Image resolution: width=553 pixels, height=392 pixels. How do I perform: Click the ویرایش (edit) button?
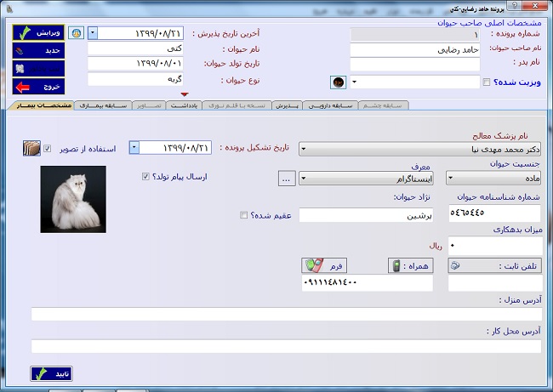tap(38, 33)
